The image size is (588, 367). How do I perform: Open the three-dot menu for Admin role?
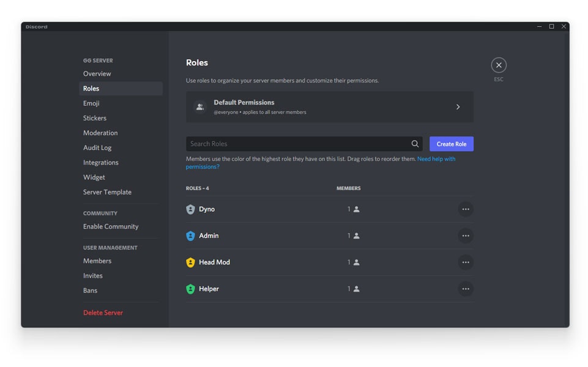[466, 235]
